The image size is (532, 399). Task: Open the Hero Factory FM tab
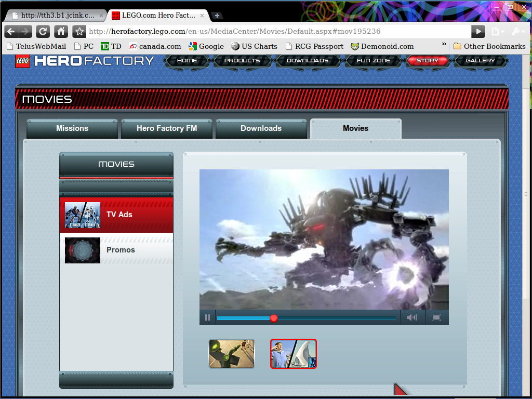[166, 128]
